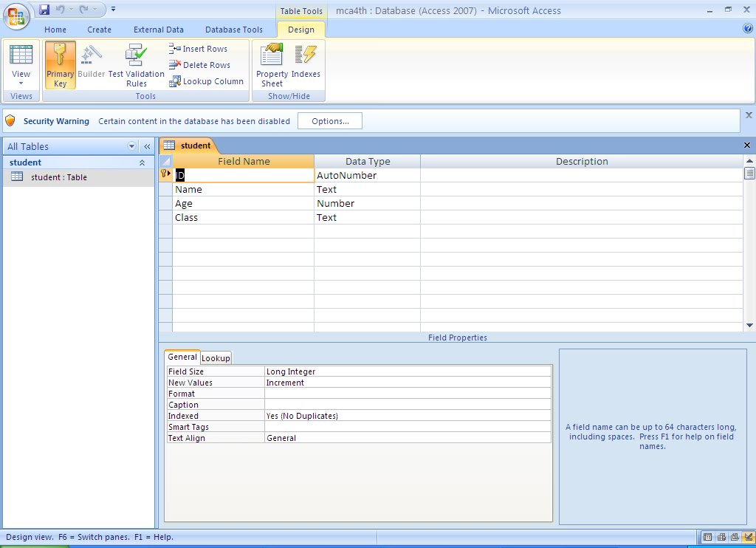Switch to the Home ribbon tab
756x548 pixels.
click(55, 30)
